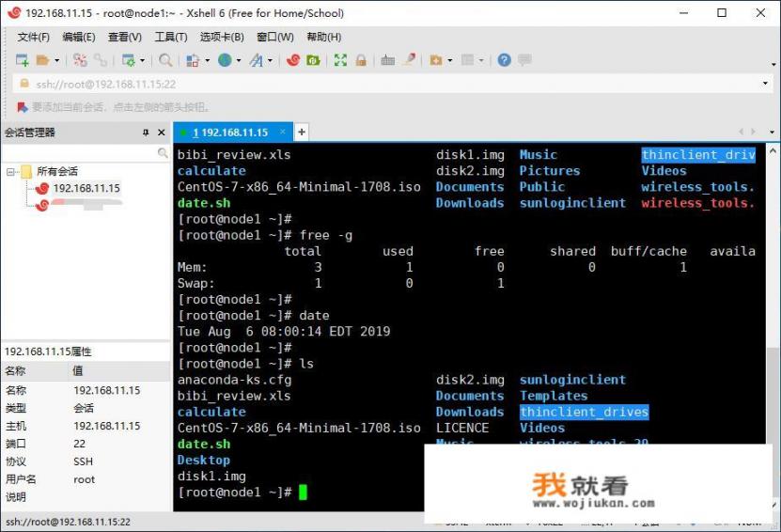Close the 会话管理器 panel
781x532 pixels.
[x=162, y=133]
